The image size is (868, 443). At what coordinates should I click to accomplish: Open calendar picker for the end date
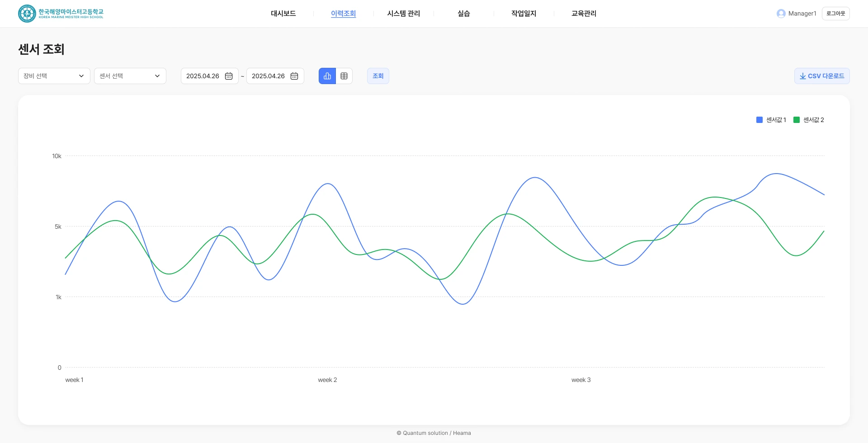point(294,76)
